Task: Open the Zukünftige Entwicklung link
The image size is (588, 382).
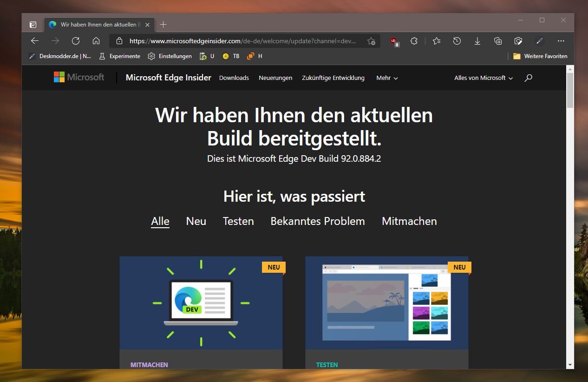Action: click(x=333, y=78)
